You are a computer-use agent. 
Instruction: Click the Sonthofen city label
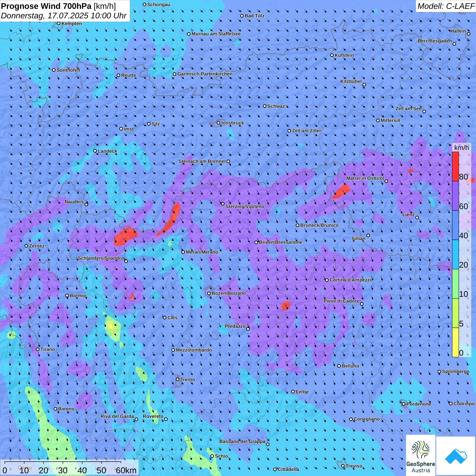(68, 70)
